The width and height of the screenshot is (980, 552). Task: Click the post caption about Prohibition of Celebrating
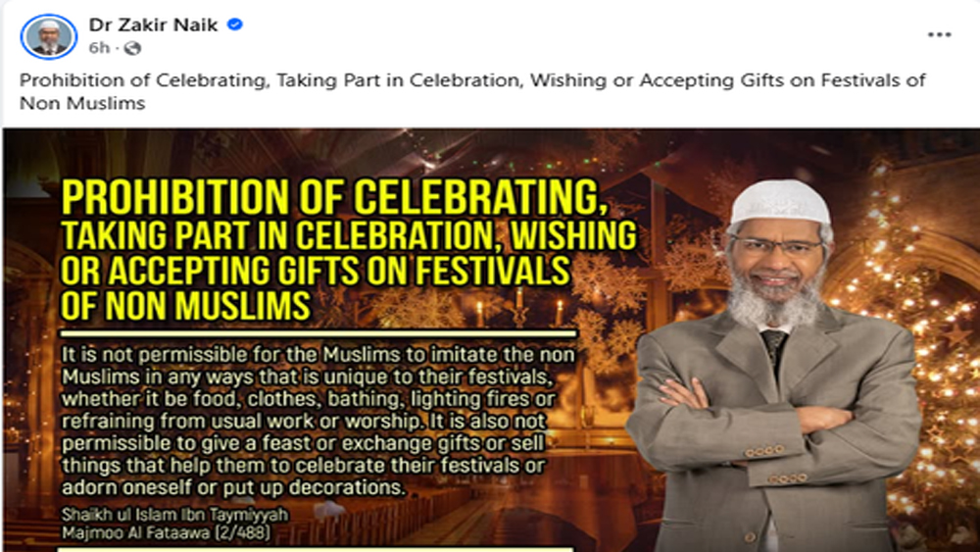472,91
